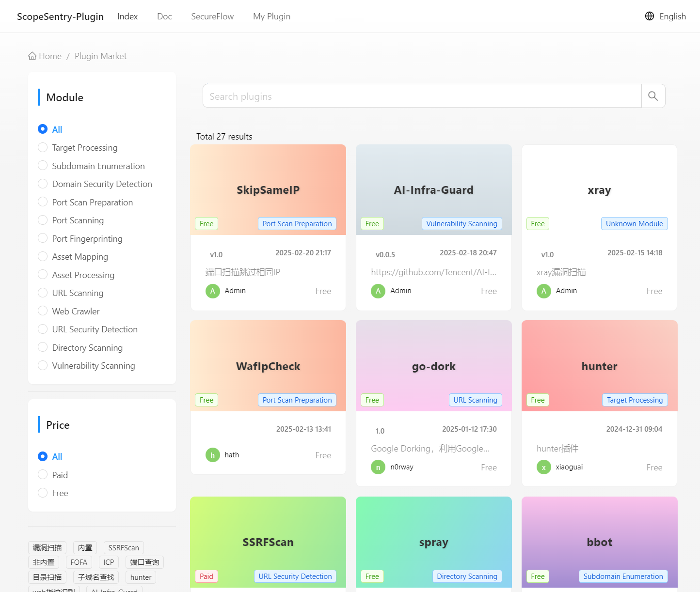Click the ICP tag

pos(109,562)
